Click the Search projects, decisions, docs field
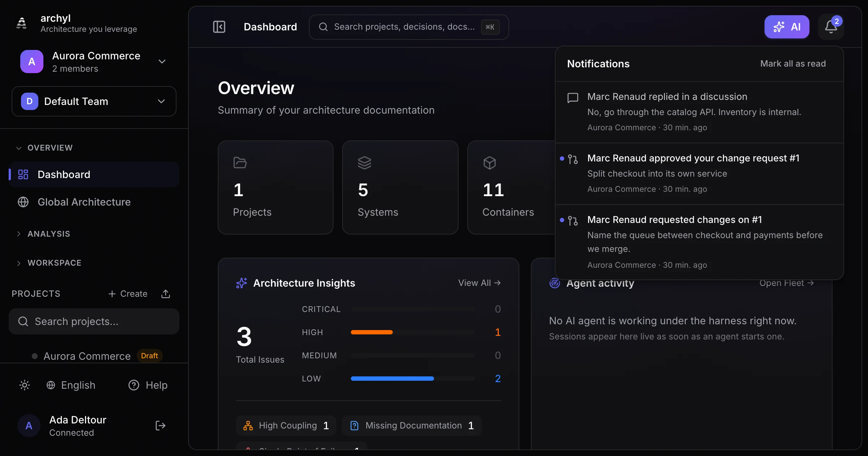Screen dimensions: 868x456 click(409, 27)
